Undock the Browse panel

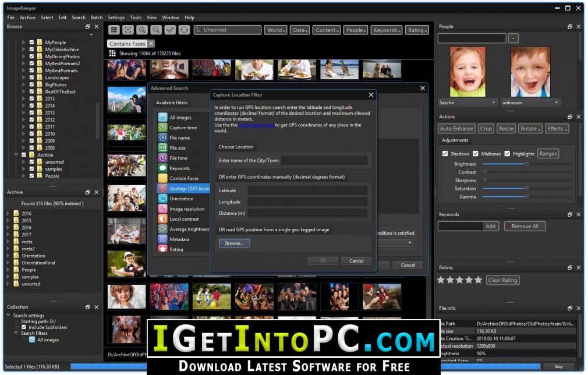pyautogui.click(x=88, y=27)
